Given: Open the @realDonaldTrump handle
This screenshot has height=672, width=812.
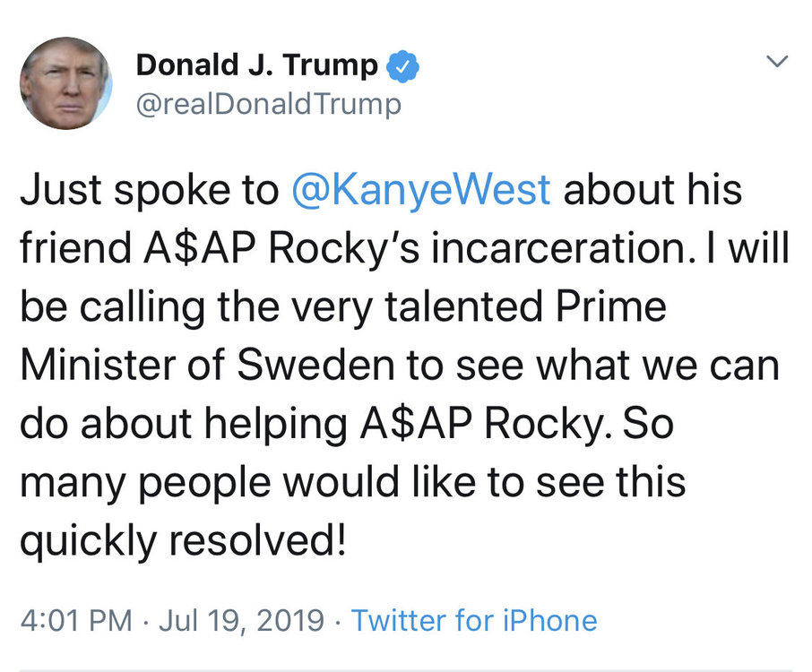Looking at the screenshot, I should click(268, 105).
